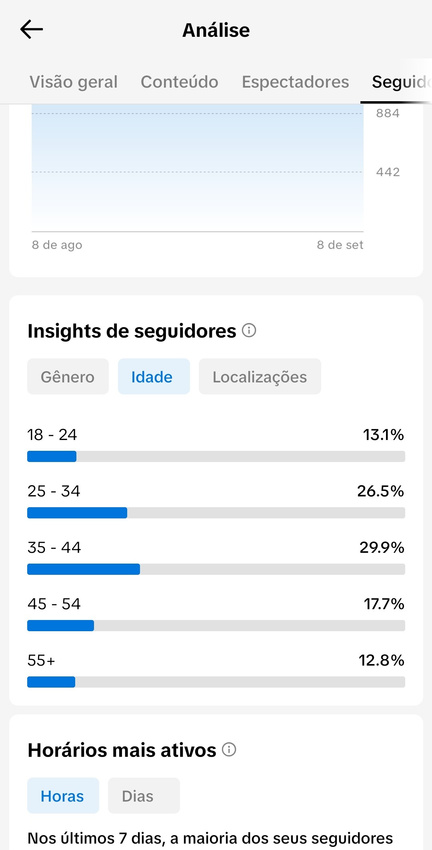The height and width of the screenshot is (850, 432).
Task: Click the 25 - 34 age bar
Action: (216, 513)
